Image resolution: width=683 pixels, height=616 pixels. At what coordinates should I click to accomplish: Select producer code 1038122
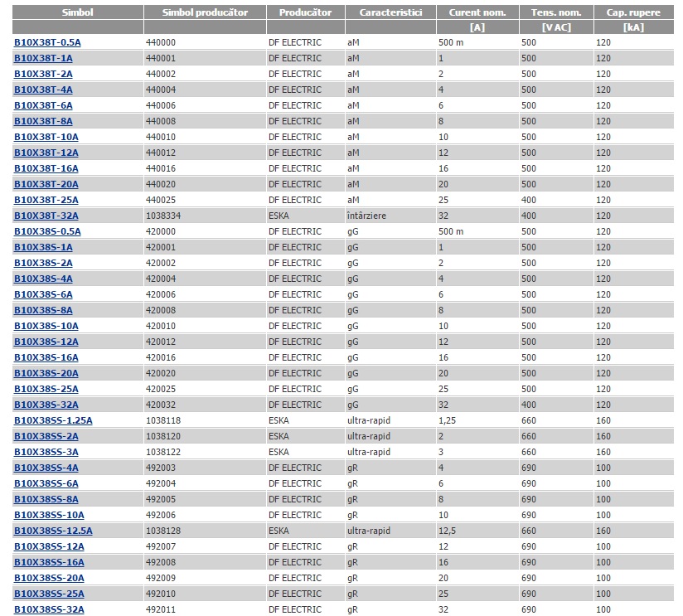coord(163,452)
